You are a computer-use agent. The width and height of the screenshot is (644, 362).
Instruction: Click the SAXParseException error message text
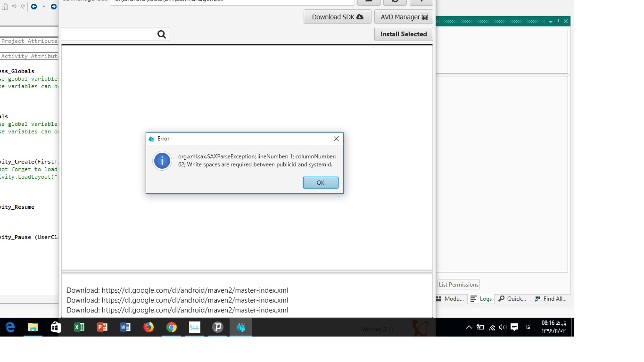tap(257, 160)
